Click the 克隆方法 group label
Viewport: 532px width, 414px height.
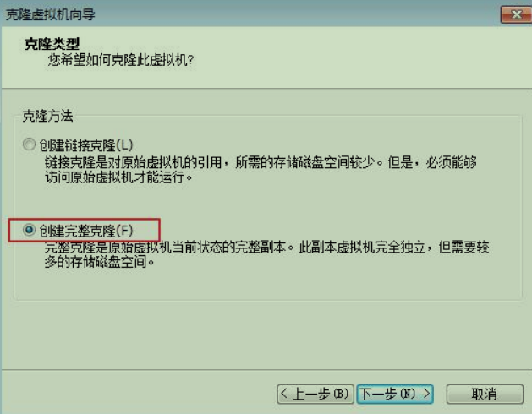pyautogui.click(x=48, y=116)
